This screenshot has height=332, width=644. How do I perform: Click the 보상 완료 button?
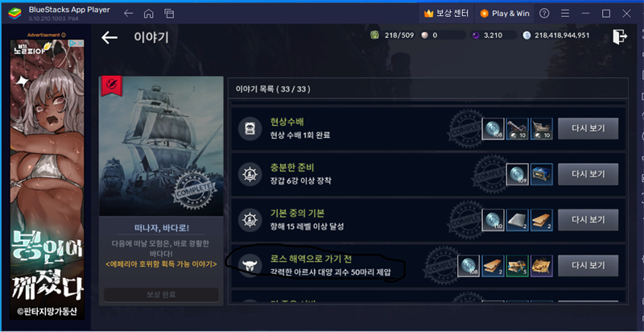[161, 295]
